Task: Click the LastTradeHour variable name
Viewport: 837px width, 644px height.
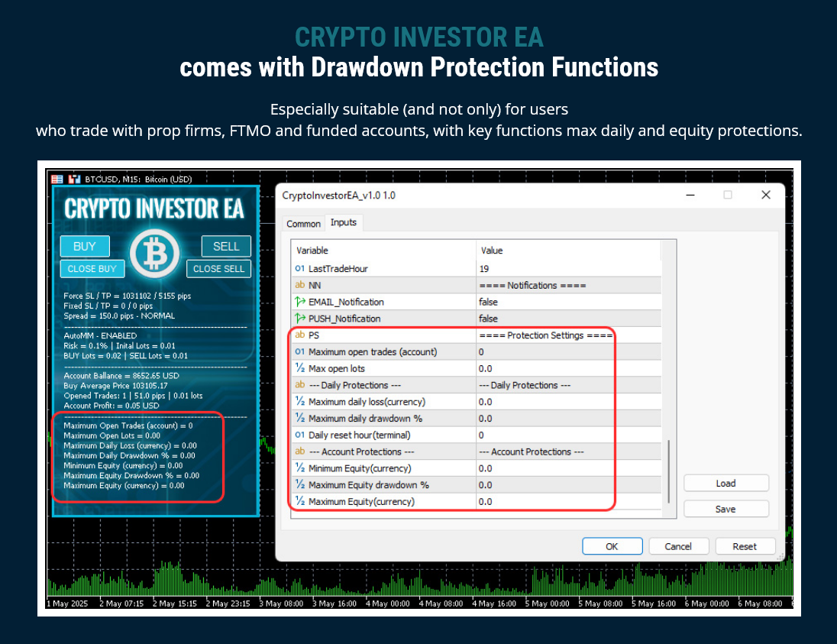Action: click(x=338, y=269)
